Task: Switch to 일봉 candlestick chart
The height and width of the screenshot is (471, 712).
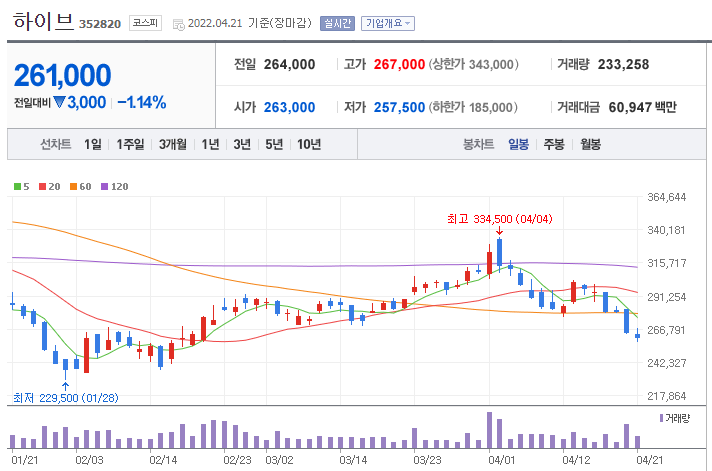Action: 518,144
